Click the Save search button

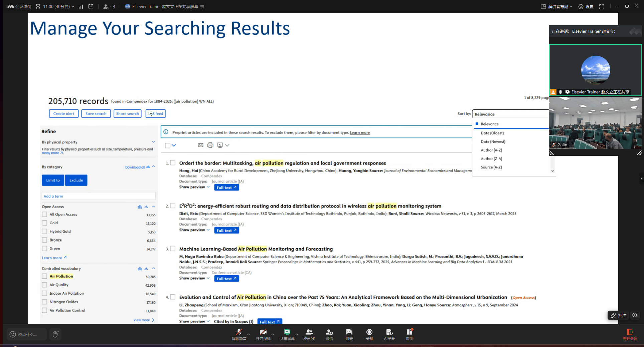coord(96,114)
